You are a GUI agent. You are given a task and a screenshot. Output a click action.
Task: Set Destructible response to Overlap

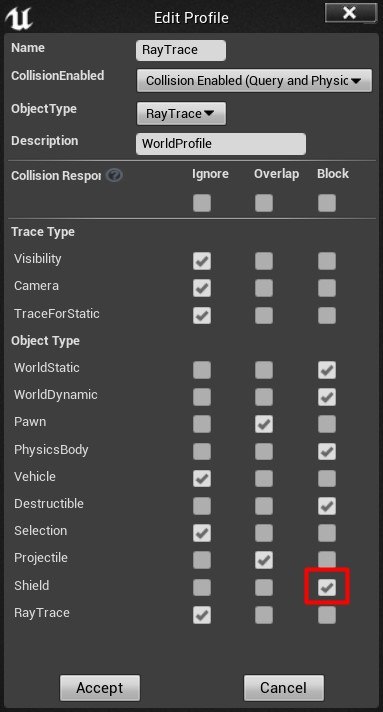coord(264,506)
